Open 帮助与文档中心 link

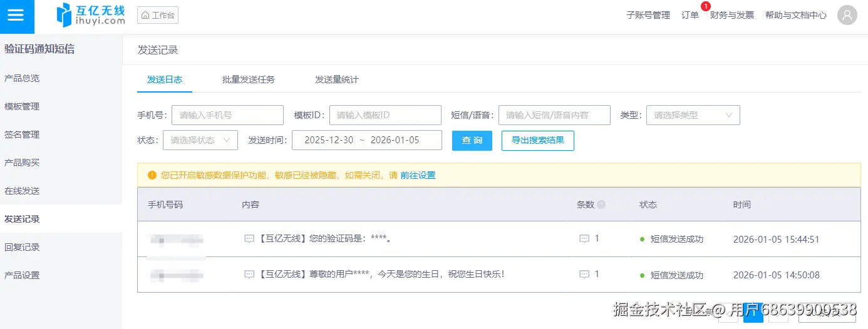(x=796, y=15)
